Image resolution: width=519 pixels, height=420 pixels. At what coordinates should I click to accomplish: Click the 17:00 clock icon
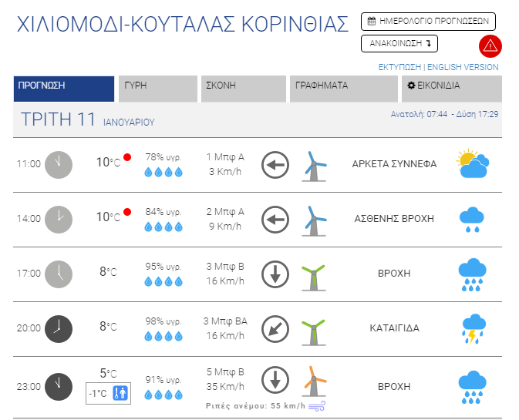[59, 274]
